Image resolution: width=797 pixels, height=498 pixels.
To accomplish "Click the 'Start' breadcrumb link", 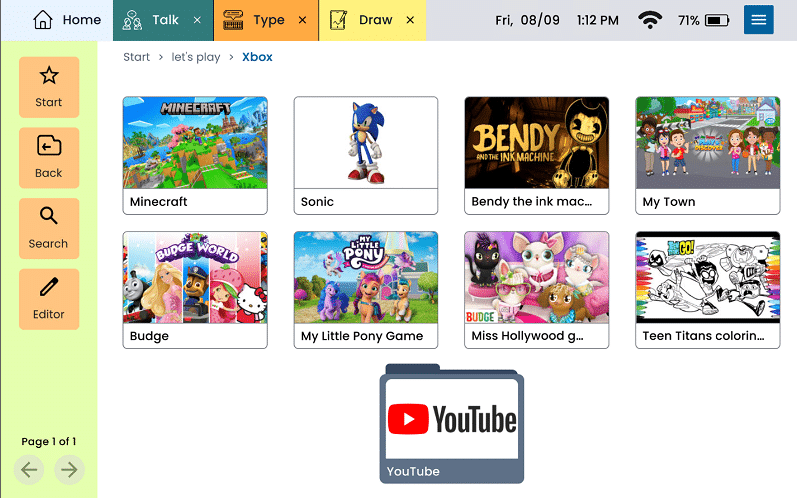I will [136, 57].
